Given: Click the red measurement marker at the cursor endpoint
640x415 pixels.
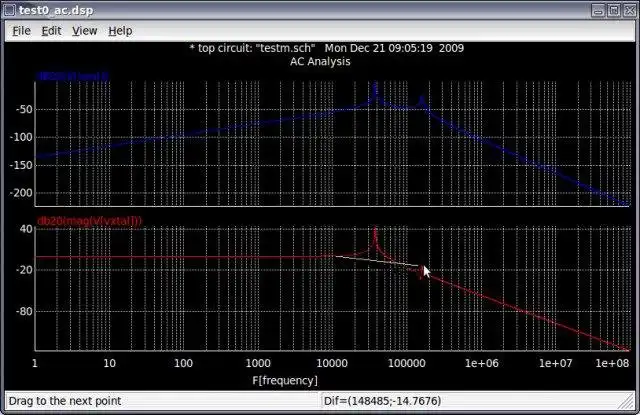Looking at the screenshot, I should point(422,272).
